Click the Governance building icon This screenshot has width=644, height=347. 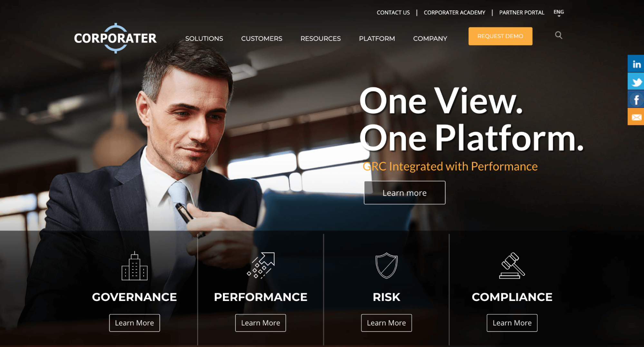tap(134, 266)
